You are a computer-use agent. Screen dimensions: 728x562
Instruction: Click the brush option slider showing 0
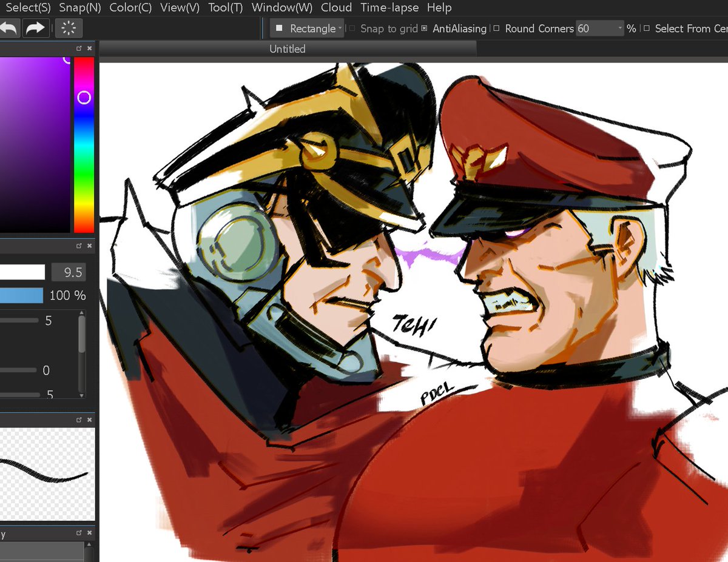coord(18,370)
